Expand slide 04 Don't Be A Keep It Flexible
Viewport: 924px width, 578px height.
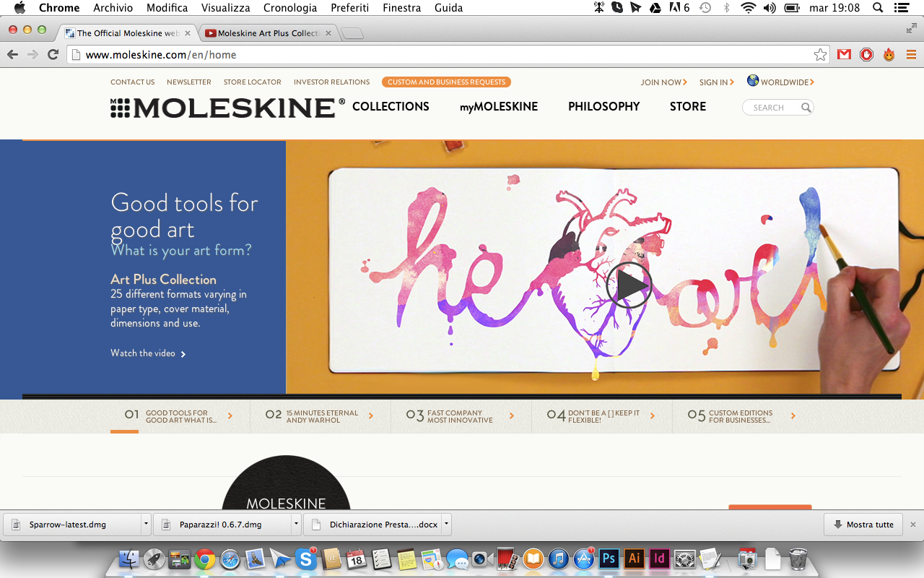[x=653, y=416]
